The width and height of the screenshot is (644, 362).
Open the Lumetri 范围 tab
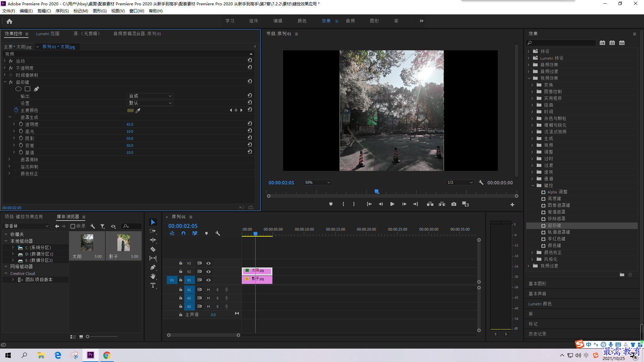(x=48, y=34)
